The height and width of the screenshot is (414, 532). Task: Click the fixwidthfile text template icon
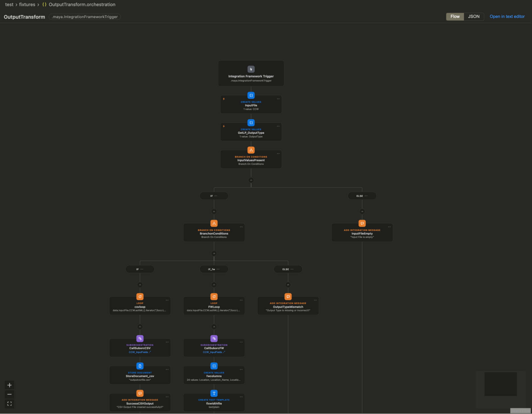214,393
